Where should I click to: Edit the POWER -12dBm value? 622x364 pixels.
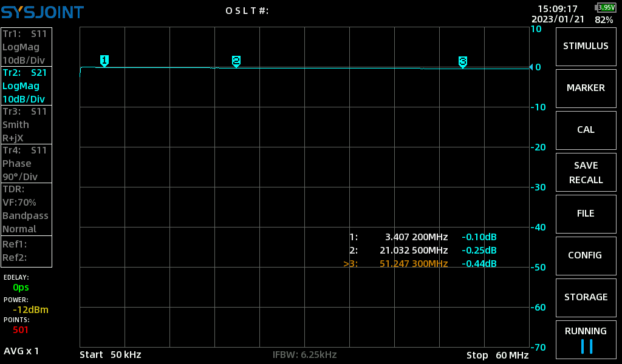(30, 310)
